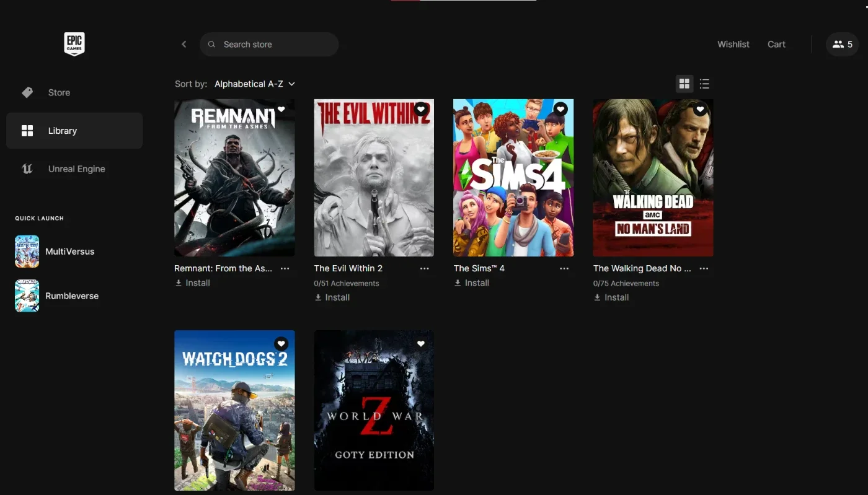Click the '0/51 Achievements' text

pos(347,283)
